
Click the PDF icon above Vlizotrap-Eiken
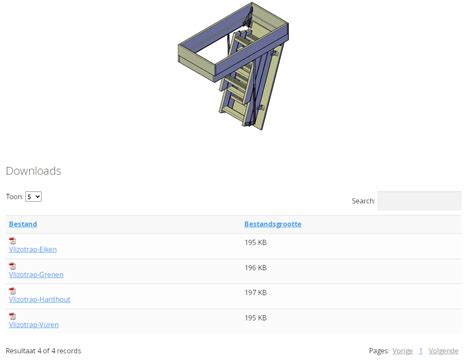click(x=12, y=241)
